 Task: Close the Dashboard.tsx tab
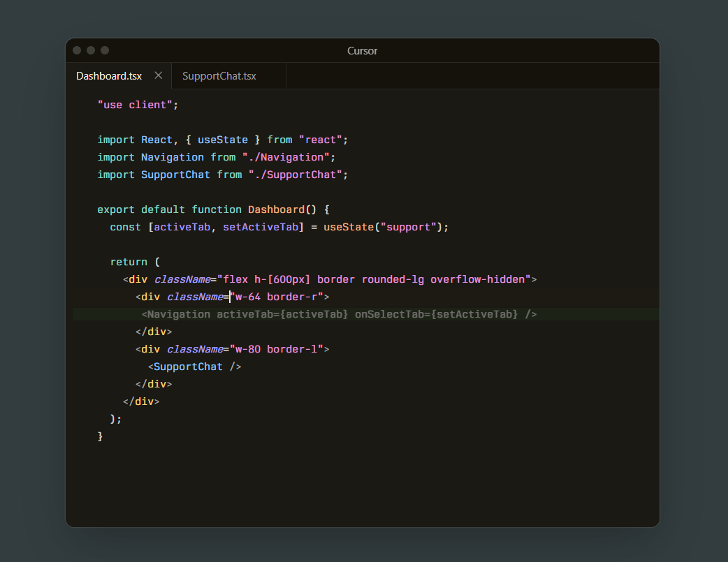click(x=157, y=75)
